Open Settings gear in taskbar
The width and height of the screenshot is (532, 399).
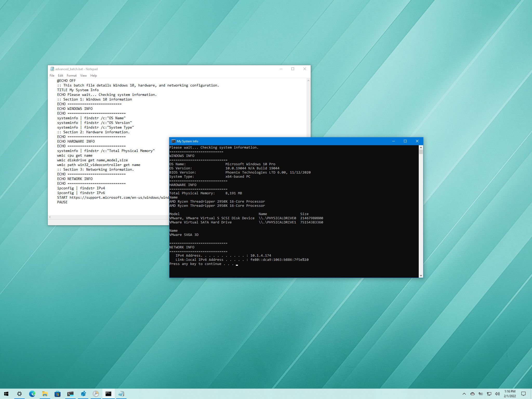[19, 394]
